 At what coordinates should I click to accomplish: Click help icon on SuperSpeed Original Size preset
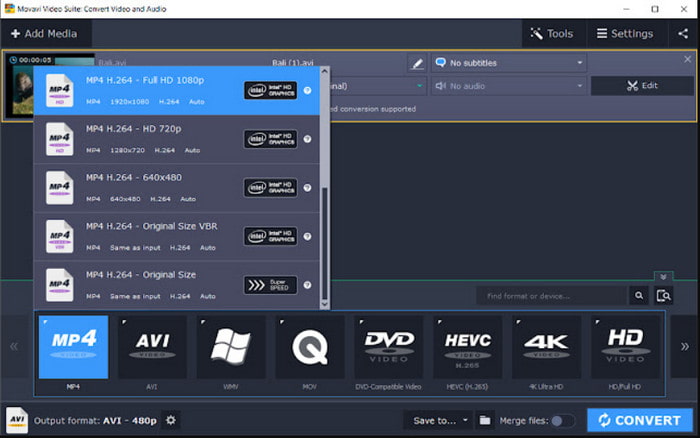[308, 285]
